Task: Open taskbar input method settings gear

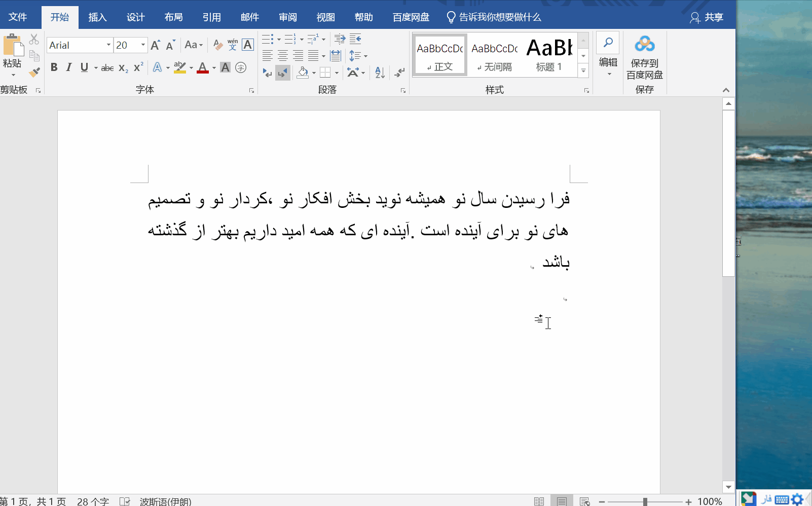Action: [x=797, y=499]
